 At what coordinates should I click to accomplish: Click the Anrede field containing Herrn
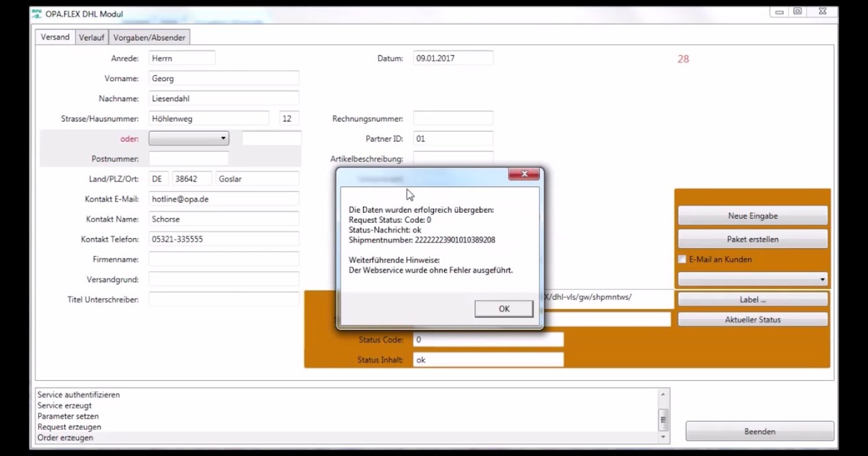click(182, 58)
